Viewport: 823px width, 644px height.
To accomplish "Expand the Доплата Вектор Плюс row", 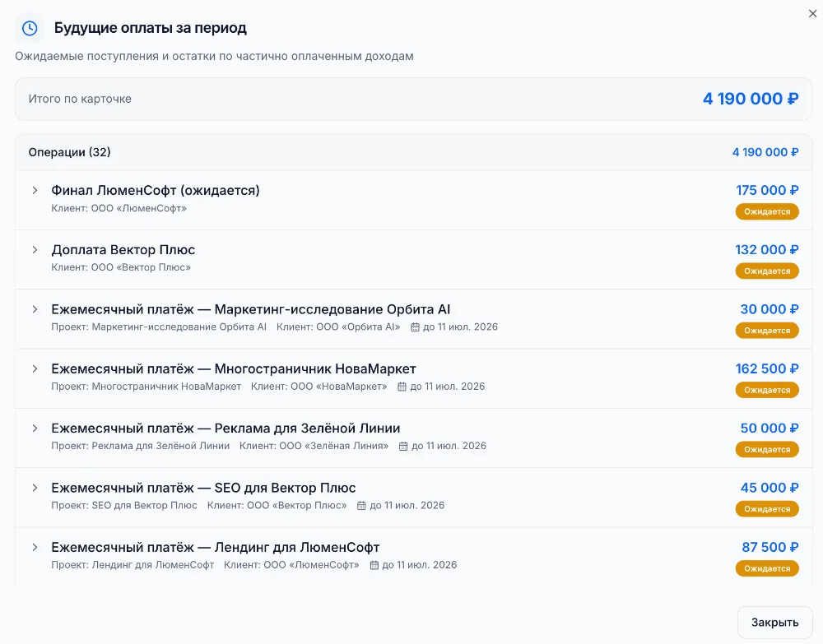I will [35, 250].
